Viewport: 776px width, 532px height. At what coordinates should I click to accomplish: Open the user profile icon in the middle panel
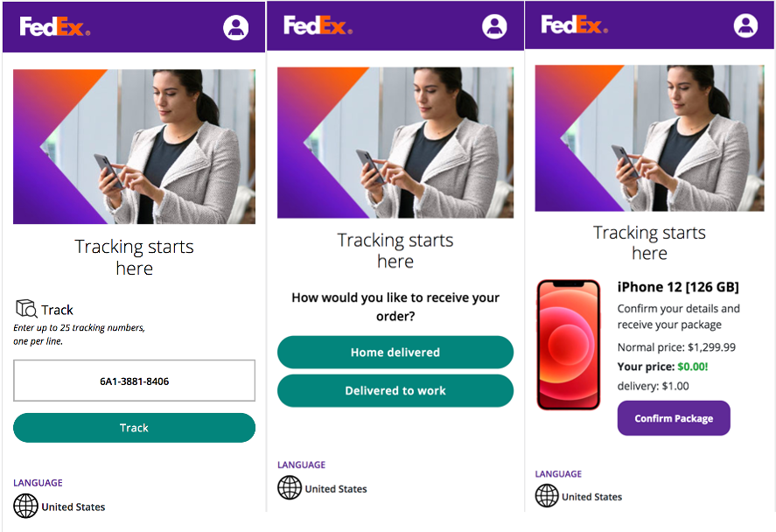494,25
